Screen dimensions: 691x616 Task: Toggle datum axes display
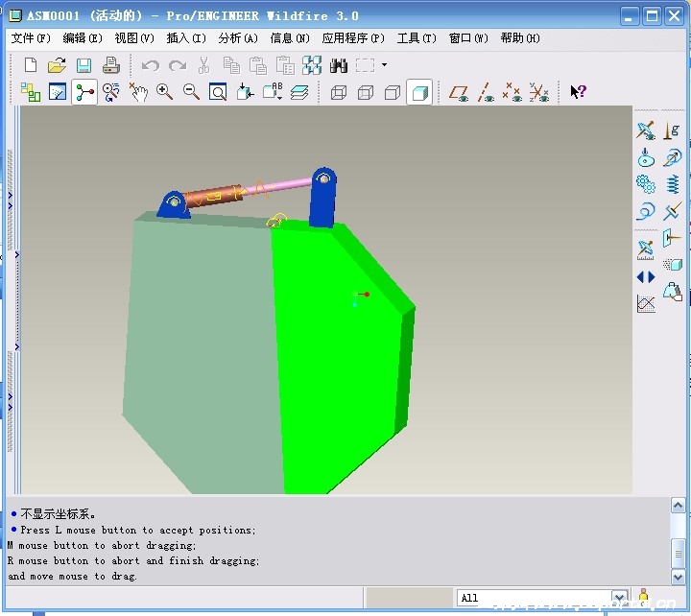[486, 92]
